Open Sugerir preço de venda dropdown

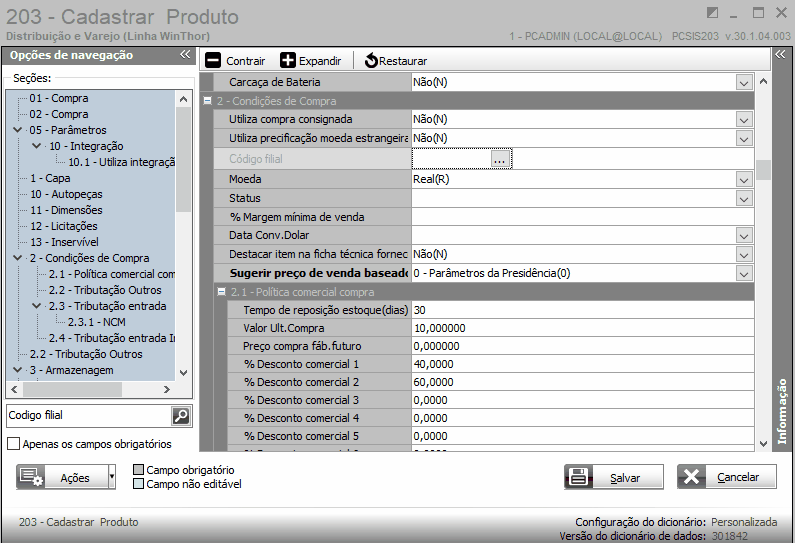tap(744, 274)
